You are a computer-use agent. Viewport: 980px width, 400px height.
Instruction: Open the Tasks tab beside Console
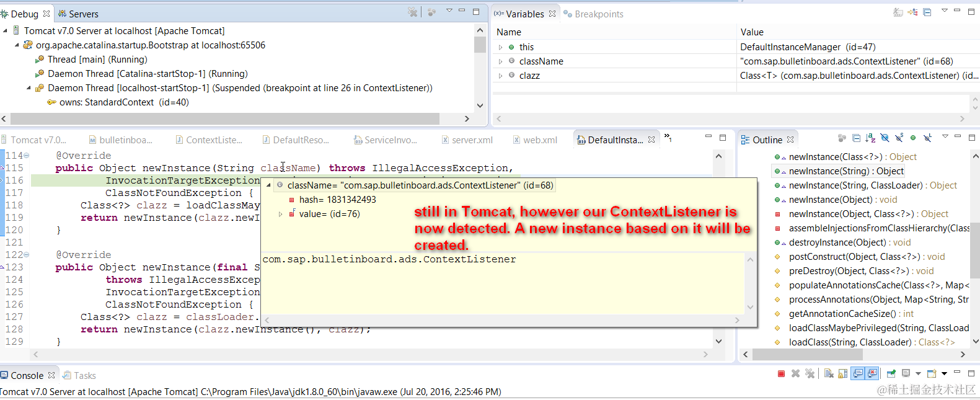pos(79,376)
